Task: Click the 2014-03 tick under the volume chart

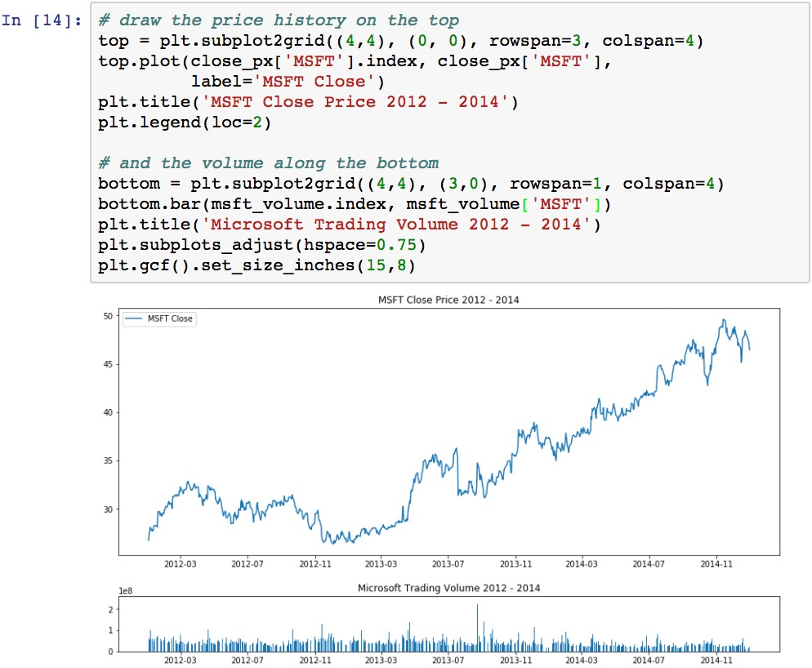Action: pos(581,660)
